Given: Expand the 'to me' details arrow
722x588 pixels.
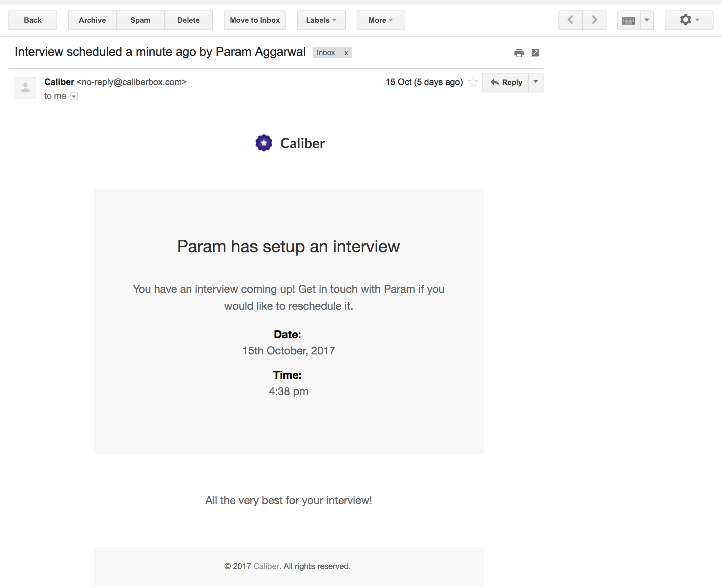Looking at the screenshot, I should pyautogui.click(x=74, y=96).
